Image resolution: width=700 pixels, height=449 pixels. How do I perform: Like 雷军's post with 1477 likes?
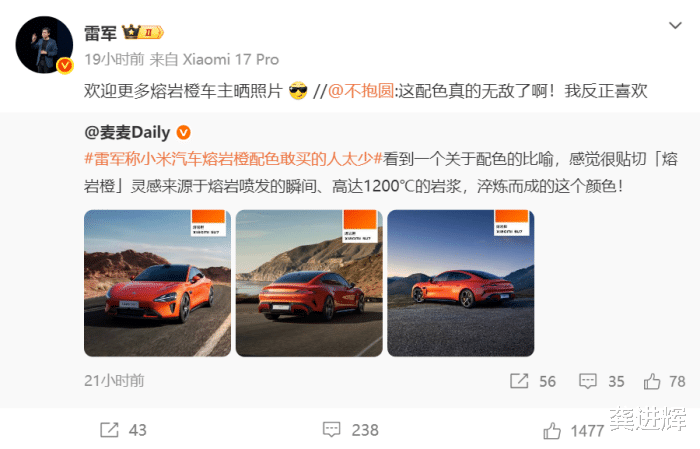click(x=574, y=431)
